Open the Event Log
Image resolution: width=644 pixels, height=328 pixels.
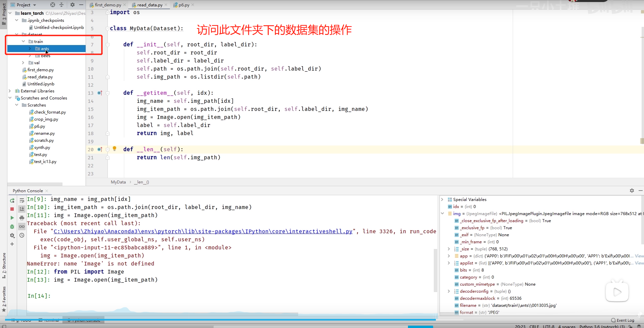coord(623,320)
